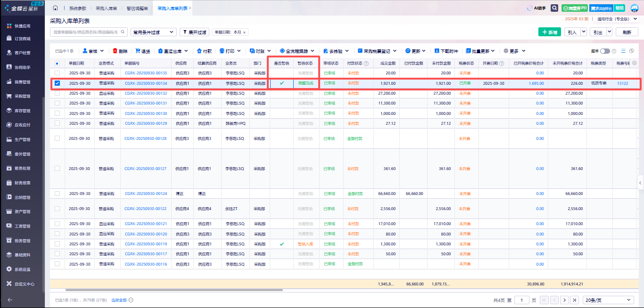Click the dark search icon in header
The height and width of the screenshot is (308, 644).
(554, 8)
